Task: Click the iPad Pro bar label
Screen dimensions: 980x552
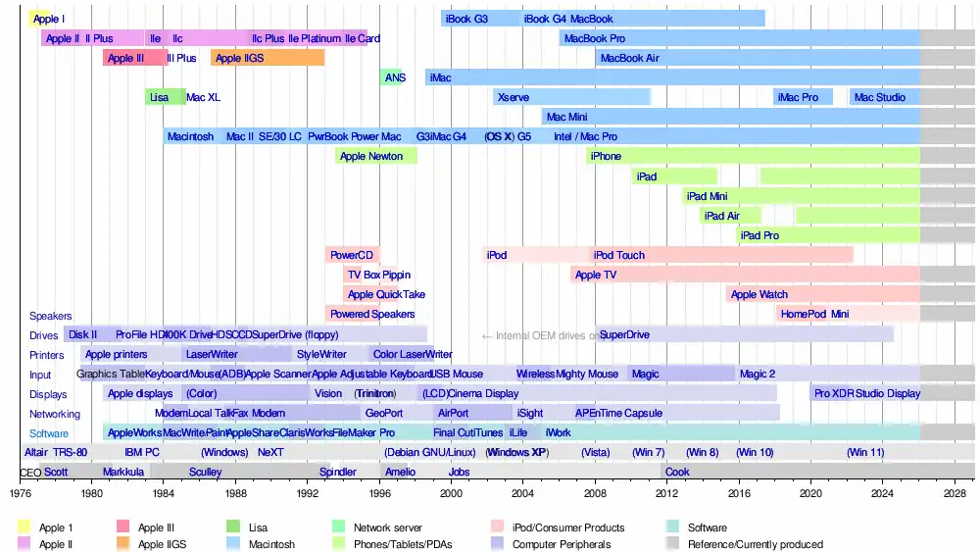Action: [x=759, y=235]
